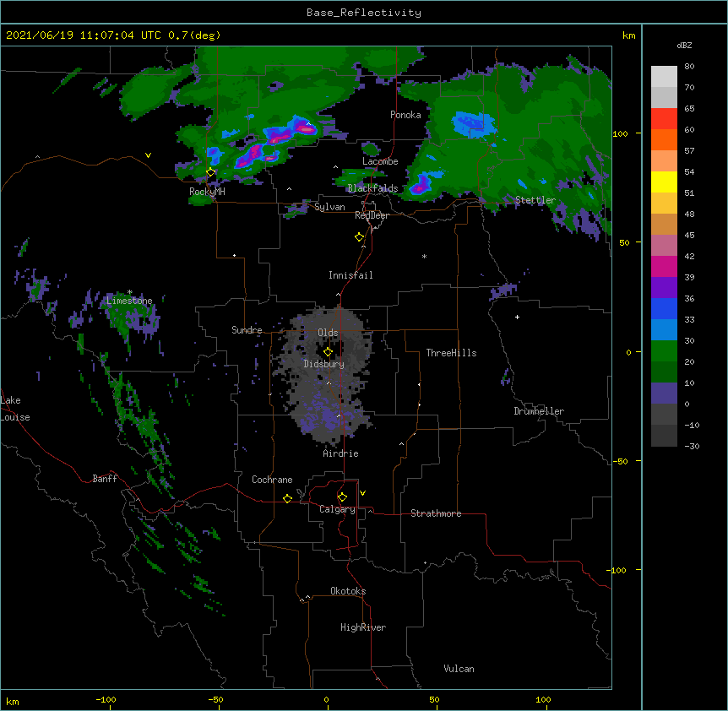Select the Stettler label
This screenshot has width=728, height=711.
pos(535,200)
